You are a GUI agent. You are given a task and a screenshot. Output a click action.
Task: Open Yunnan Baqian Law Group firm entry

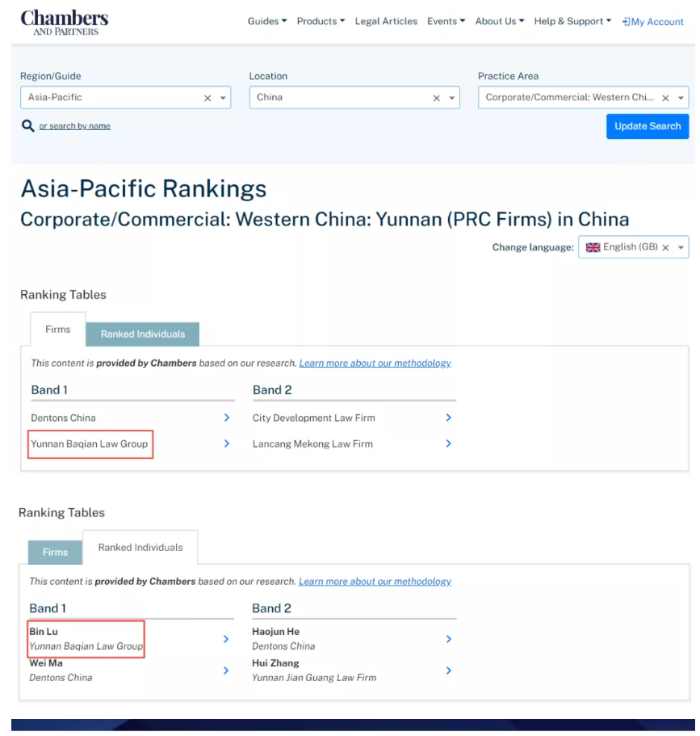point(89,444)
